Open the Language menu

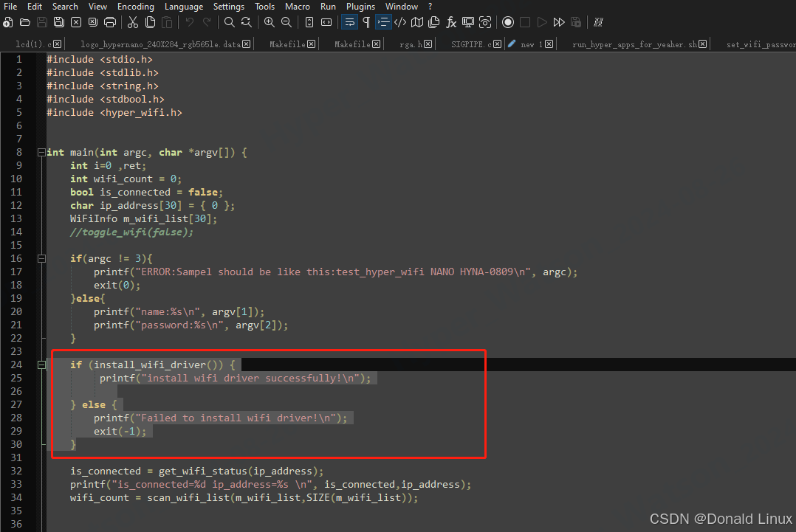(184, 7)
